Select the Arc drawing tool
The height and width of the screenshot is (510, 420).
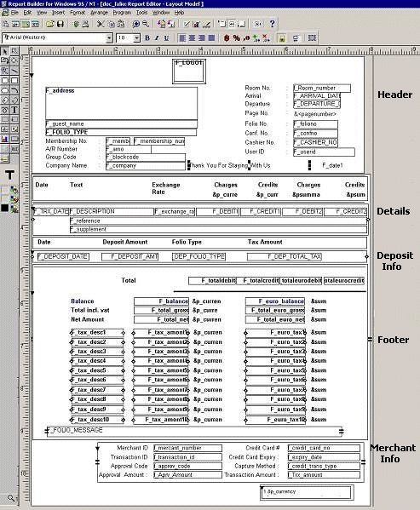pyautogui.click(x=14, y=90)
